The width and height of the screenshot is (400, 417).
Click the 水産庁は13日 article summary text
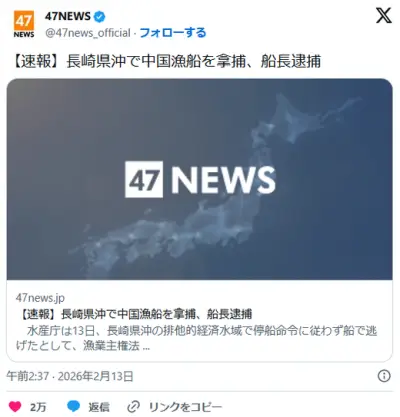pyautogui.click(x=196, y=338)
